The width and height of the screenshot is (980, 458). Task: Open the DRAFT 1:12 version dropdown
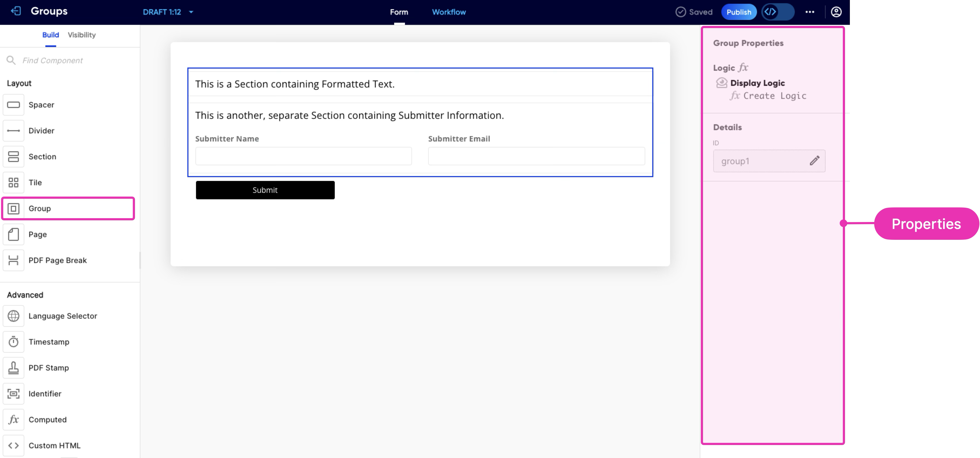[168, 12]
